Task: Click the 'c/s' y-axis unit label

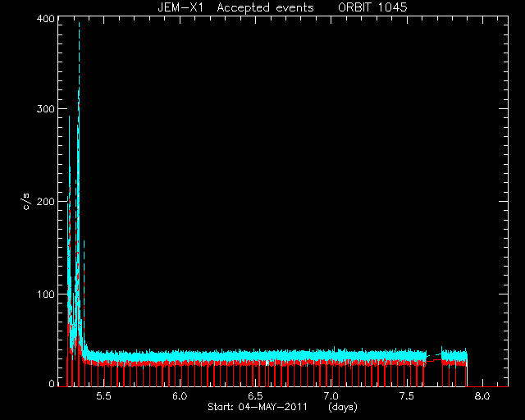Action: pos(26,202)
